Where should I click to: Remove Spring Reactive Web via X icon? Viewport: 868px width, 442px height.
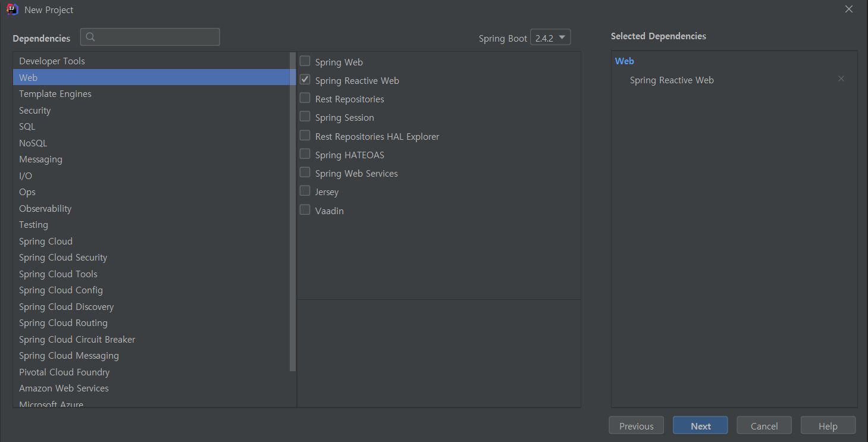[841, 79]
